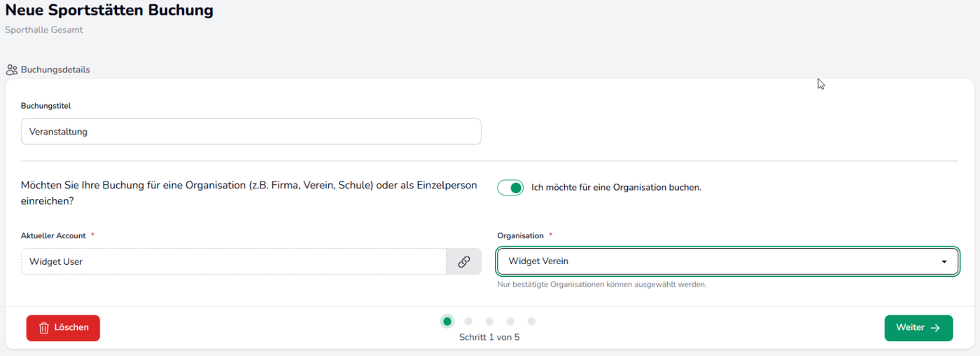980x356 pixels.
Task: Focus the Buchungstitel field containing Veranstaltung
Action: pos(251,132)
